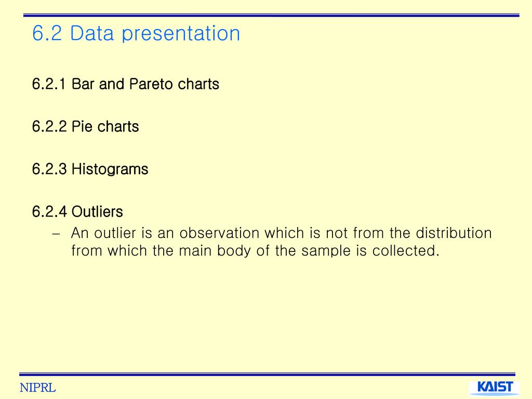Click the word 'Pareto' in first heading
The height and width of the screenshot is (399, 532).
point(151,84)
